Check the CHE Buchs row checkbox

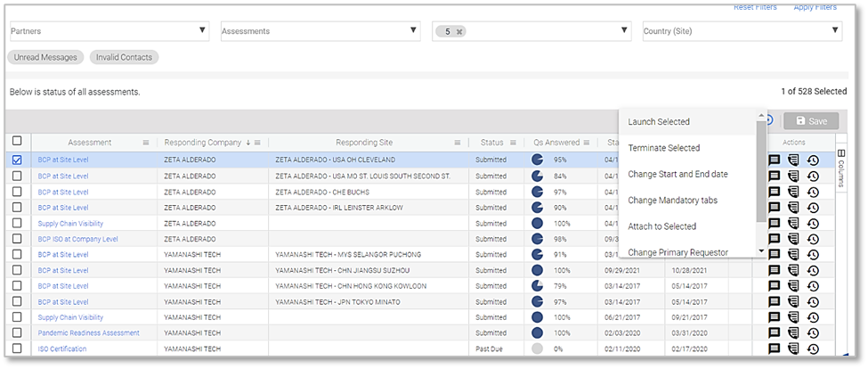17,192
